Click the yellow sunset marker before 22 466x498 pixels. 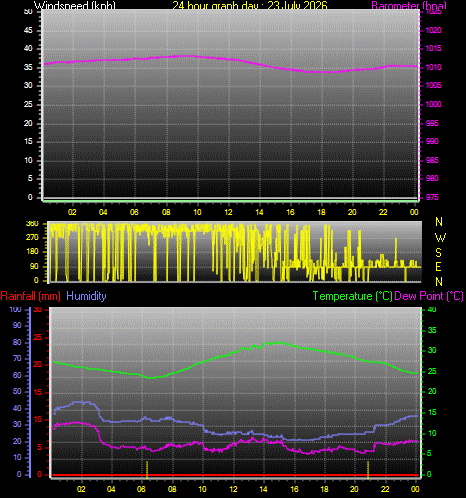(x=368, y=469)
